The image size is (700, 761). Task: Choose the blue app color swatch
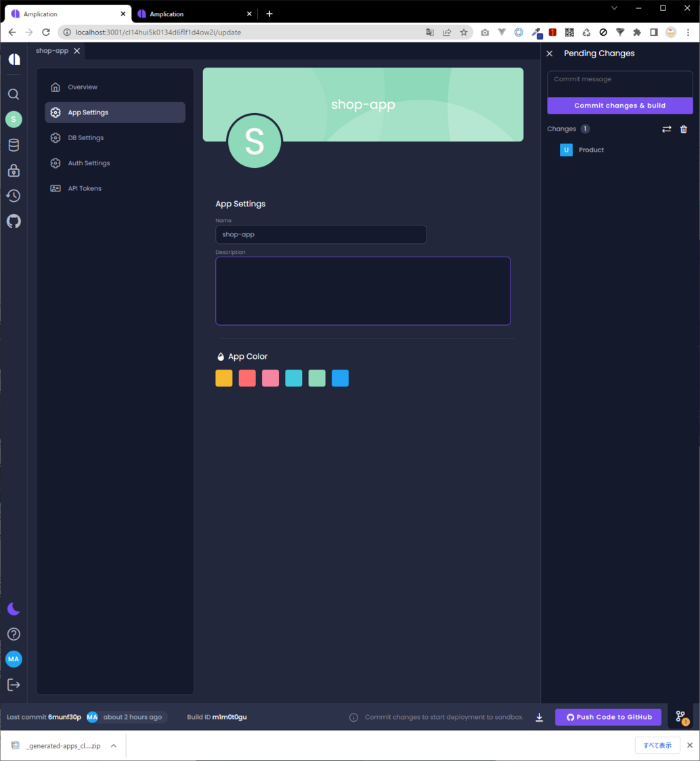(x=341, y=378)
